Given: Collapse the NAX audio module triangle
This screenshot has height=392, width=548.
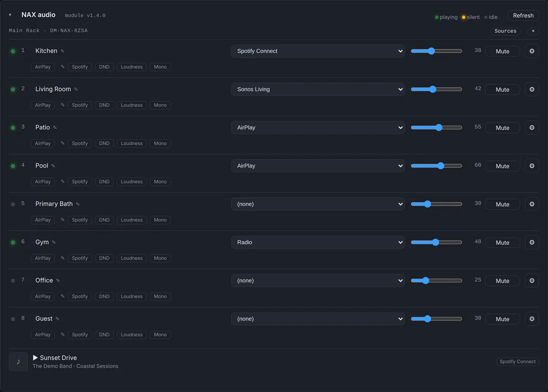Looking at the screenshot, I should pos(10,15).
